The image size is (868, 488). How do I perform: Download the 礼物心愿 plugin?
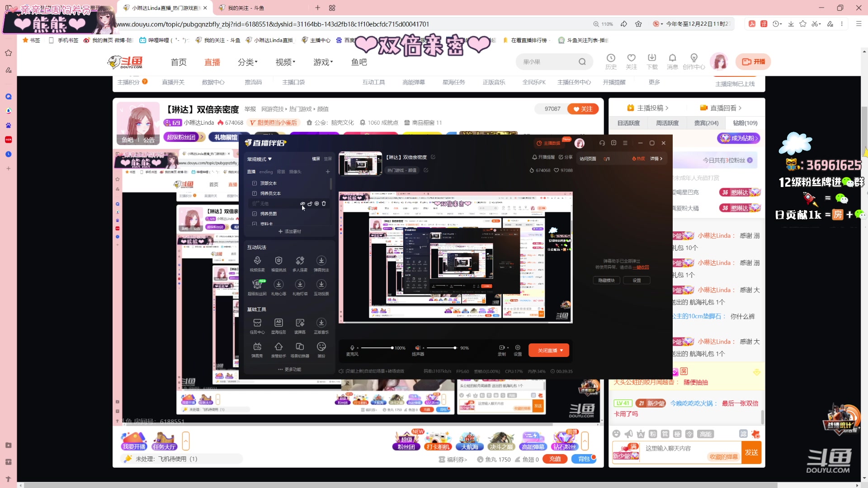[x=278, y=287]
